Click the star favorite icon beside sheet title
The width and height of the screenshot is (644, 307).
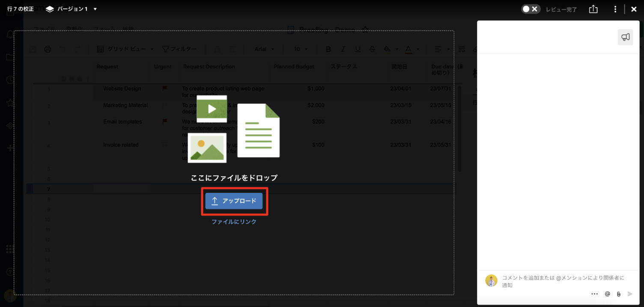pos(365,30)
